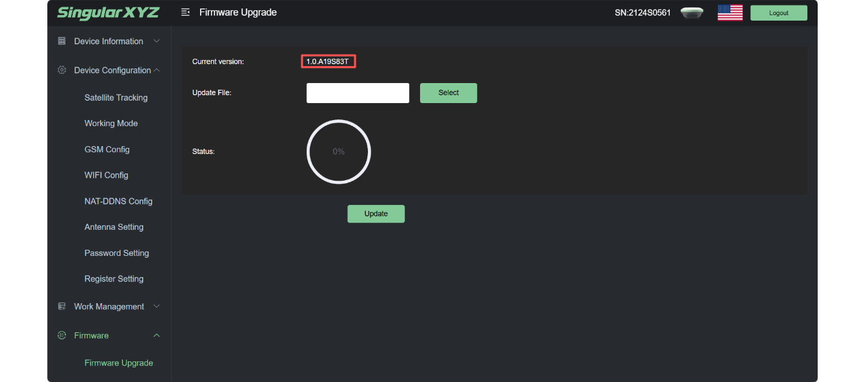
Task: Click the 0% circular progress indicator
Action: point(339,152)
